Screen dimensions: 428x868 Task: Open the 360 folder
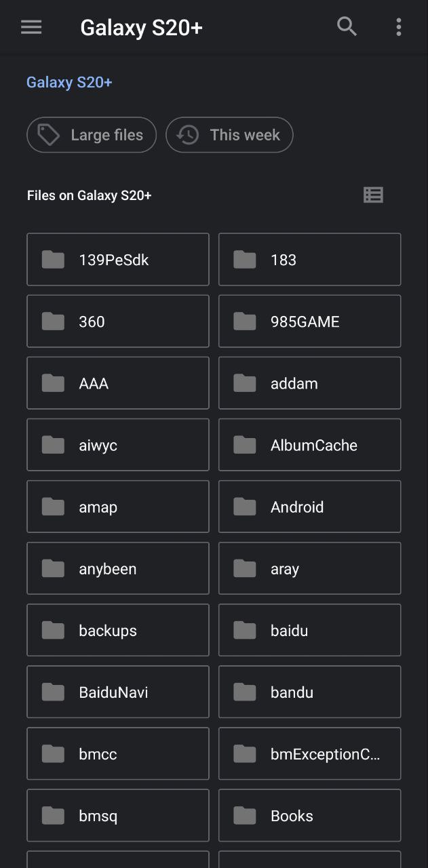coord(118,321)
